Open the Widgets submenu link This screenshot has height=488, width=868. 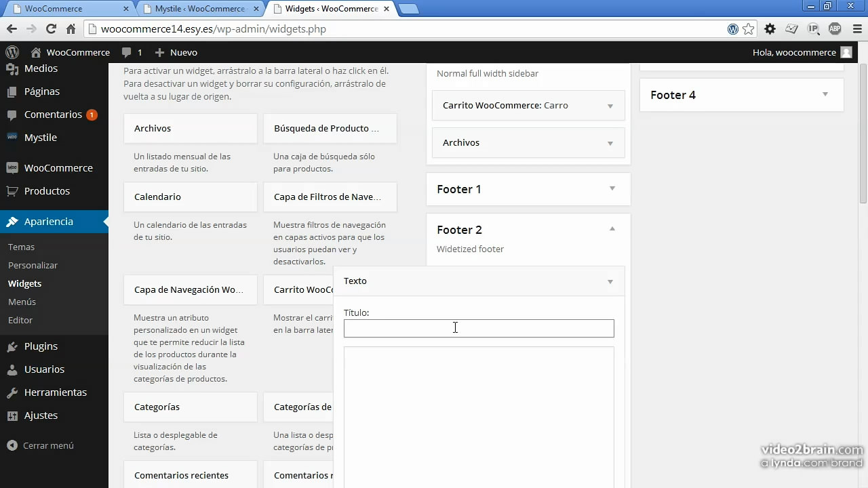pyautogui.click(x=24, y=284)
